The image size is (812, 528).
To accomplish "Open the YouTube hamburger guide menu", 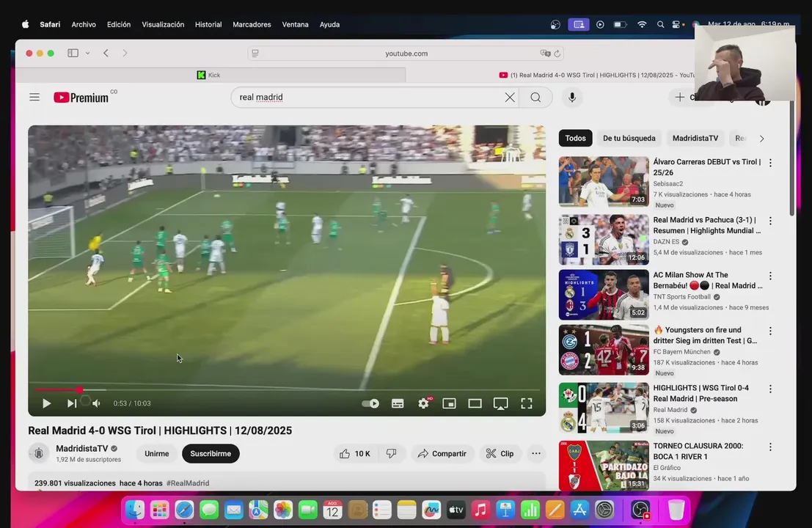I will click(x=34, y=98).
